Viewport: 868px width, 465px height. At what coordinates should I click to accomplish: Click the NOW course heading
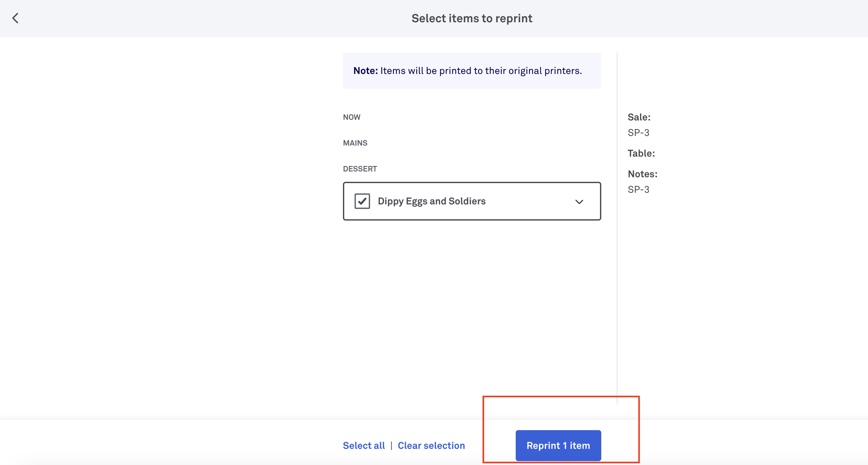point(351,117)
